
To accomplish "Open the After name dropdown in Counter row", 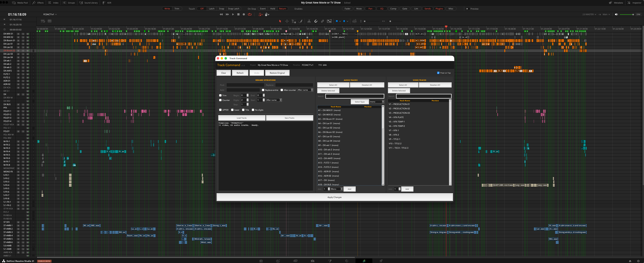I will coord(274,100).
